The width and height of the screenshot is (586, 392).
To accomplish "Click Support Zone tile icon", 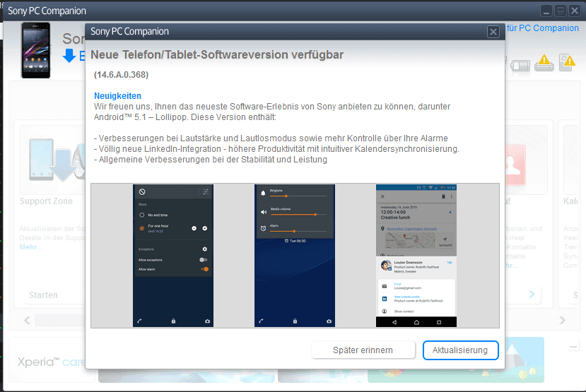I will [57, 160].
